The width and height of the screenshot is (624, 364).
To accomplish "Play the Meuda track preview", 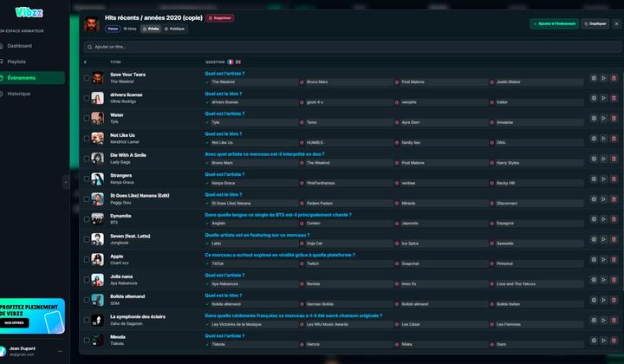I will click(603, 341).
